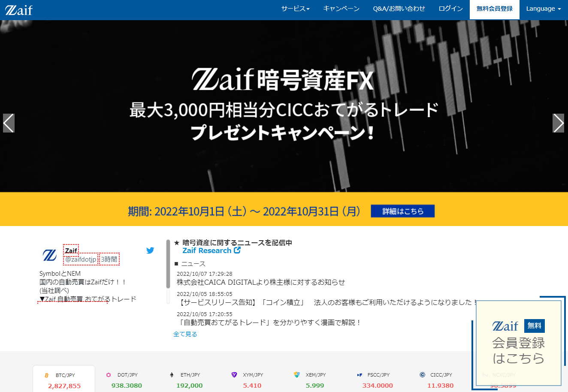Screen dimensions: 568x392
Task: Click the Symbol XYM/JPY coin icon
Action: pyautogui.click(x=234, y=374)
